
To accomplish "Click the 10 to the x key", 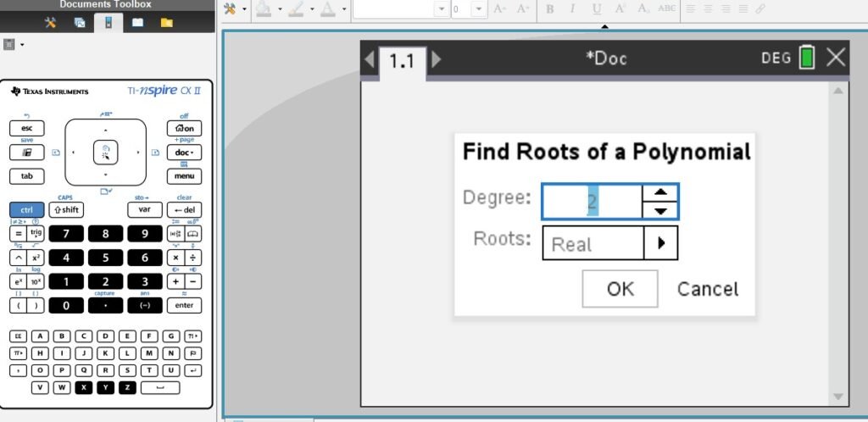I will (36, 281).
